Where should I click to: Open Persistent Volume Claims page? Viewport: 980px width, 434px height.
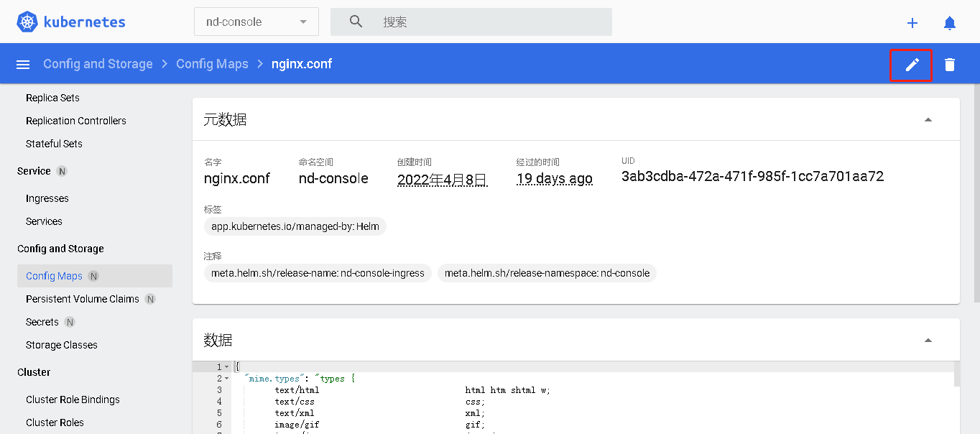pyautogui.click(x=83, y=299)
